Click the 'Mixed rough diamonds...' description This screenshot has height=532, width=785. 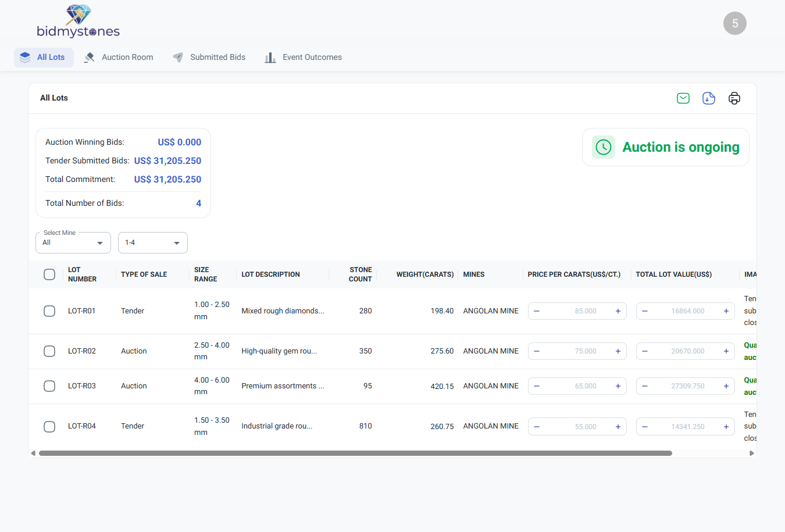(x=283, y=311)
